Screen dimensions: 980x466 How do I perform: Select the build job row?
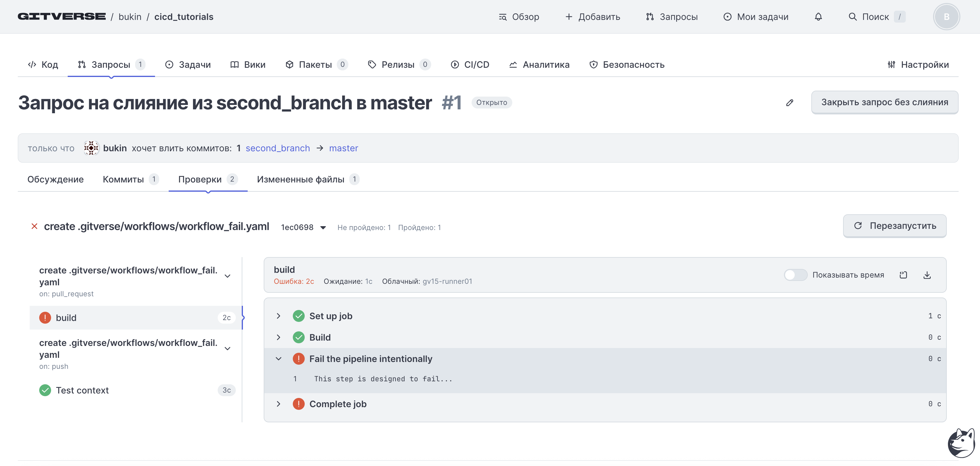pyautogui.click(x=136, y=317)
